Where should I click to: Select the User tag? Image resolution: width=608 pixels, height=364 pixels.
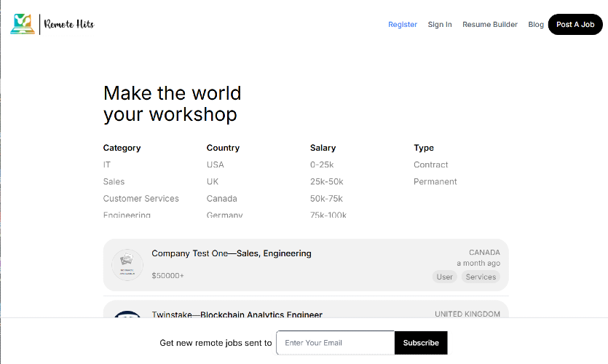[444, 277]
